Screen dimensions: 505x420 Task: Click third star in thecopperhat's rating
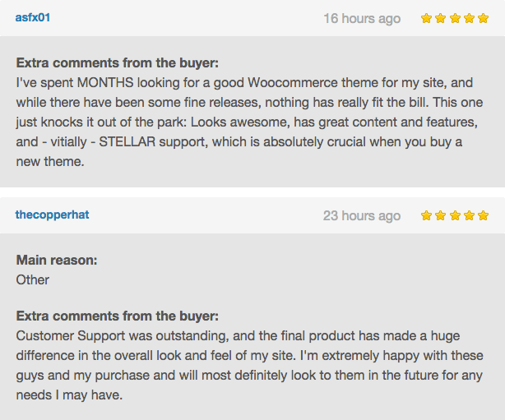[455, 215]
